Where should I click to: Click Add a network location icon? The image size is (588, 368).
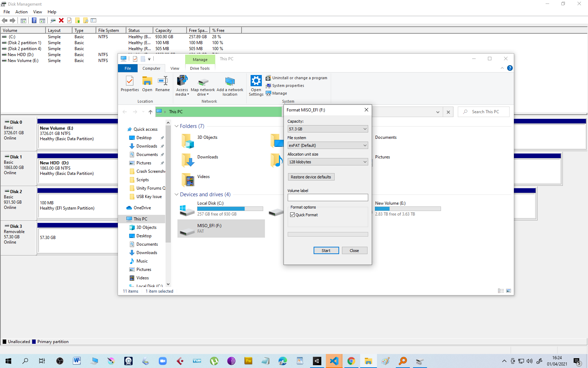pyautogui.click(x=230, y=86)
